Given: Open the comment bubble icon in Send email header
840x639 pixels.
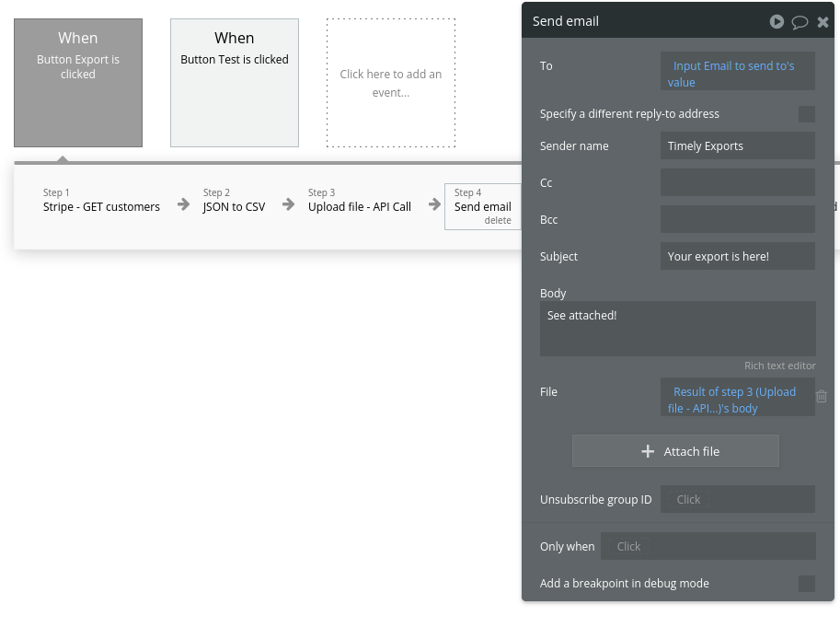Looking at the screenshot, I should click(x=800, y=22).
